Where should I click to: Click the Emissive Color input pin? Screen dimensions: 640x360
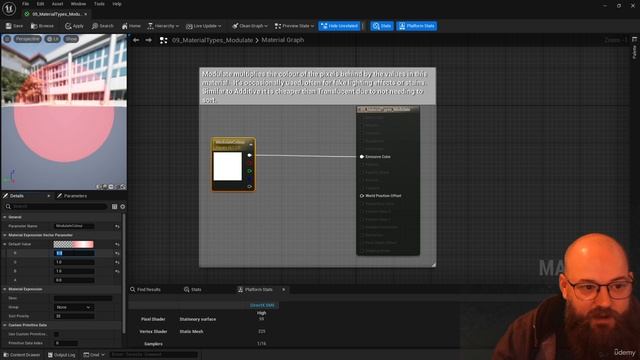click(362, 157)
